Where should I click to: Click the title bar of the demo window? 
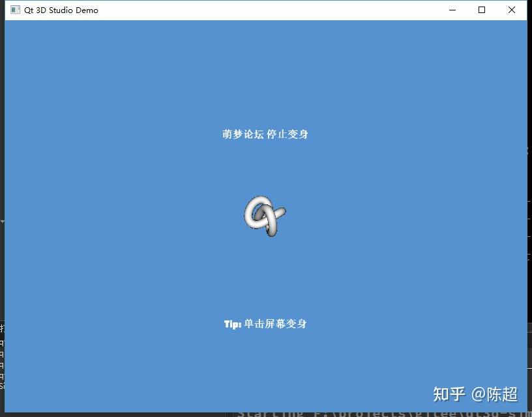(261, 10)
